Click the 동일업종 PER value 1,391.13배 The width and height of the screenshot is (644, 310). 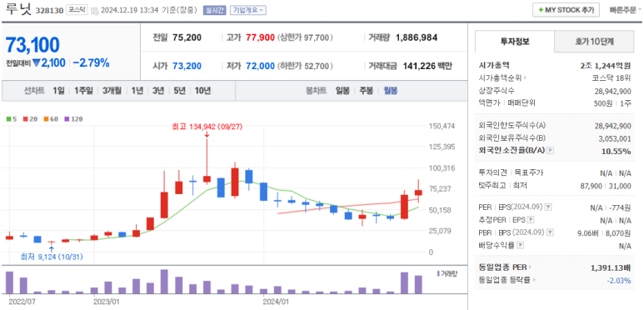tap(612, 267)
